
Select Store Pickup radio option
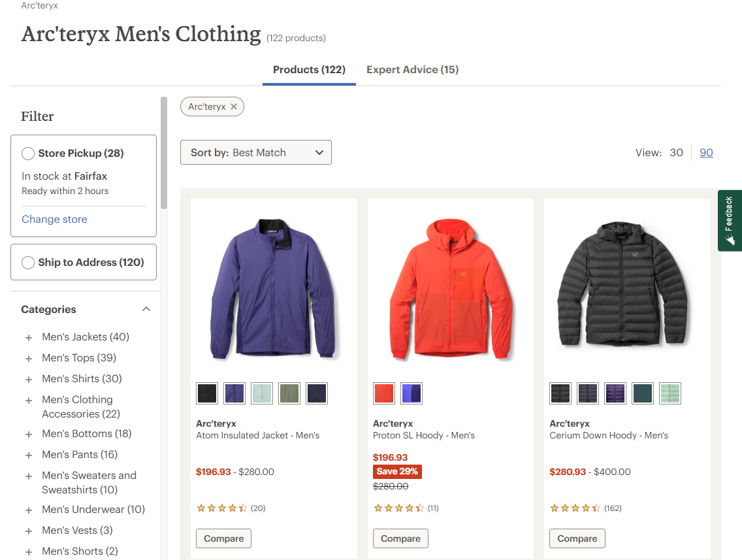(28, 154)
